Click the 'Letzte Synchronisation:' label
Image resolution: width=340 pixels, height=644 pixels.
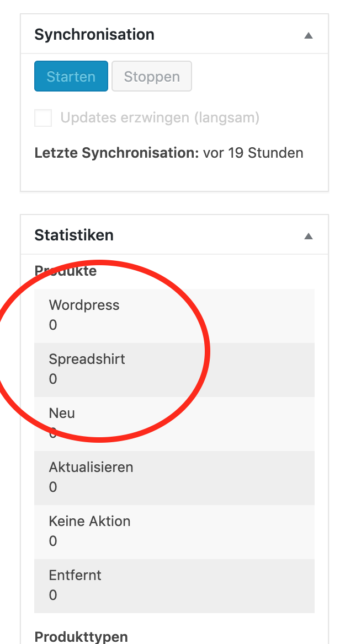pos(116,153)
